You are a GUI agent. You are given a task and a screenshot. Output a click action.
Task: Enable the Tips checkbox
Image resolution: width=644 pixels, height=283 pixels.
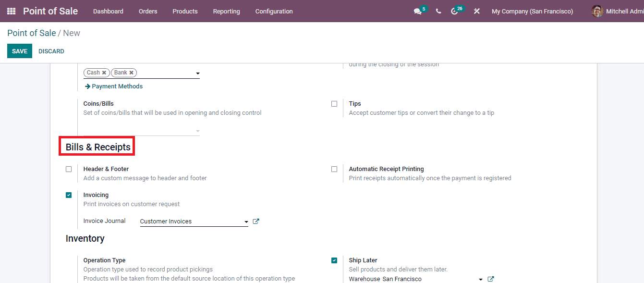(x=334, y=103)
